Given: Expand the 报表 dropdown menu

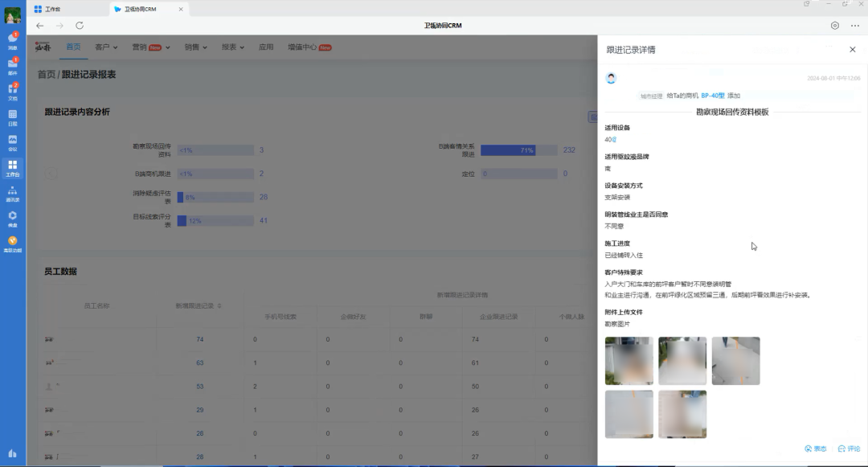Looking at the screenshot, I should 232,47.
